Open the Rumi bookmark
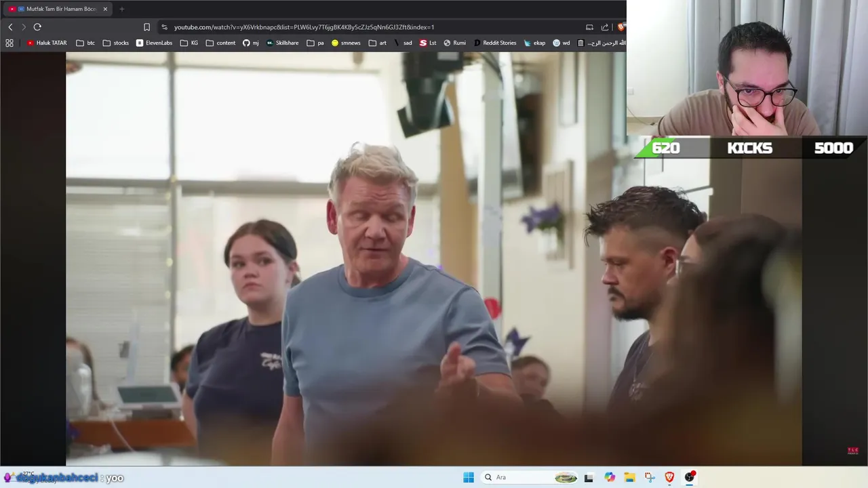Viewport: 868px width, 488px height. click(454, 43)
